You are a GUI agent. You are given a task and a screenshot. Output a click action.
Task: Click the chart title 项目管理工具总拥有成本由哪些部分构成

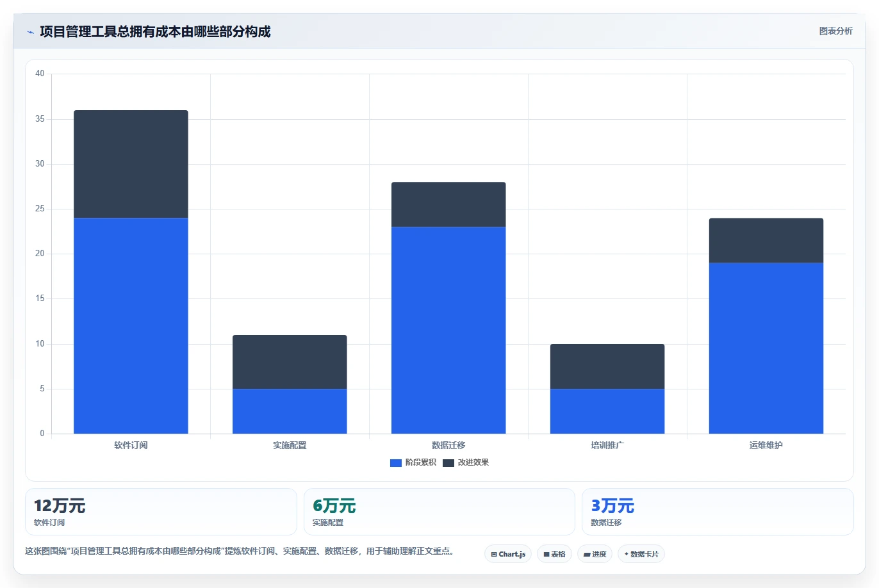(155, 31)
